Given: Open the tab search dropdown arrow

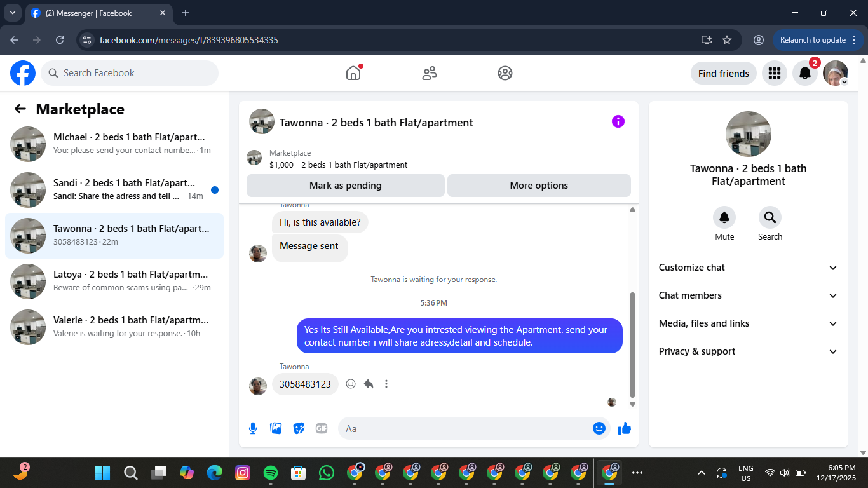Looking at the screenshot, I should click(x=12, y=13).
